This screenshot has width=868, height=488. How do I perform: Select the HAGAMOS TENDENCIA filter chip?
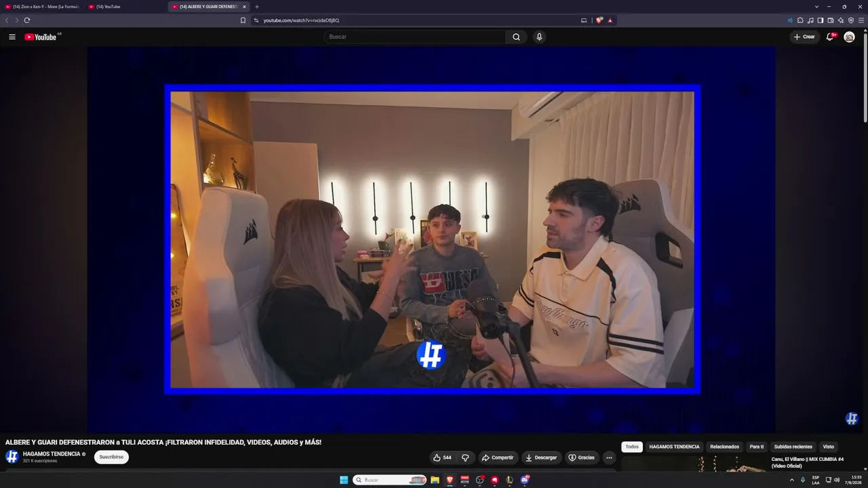(x=674, y=447)
